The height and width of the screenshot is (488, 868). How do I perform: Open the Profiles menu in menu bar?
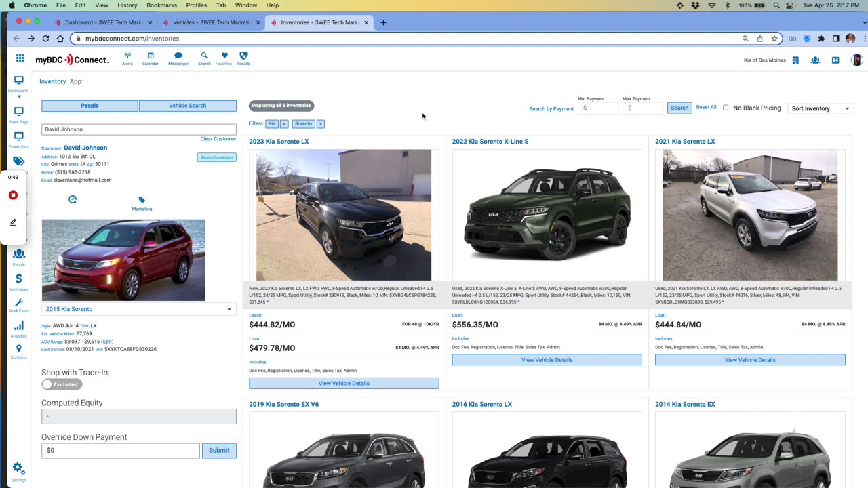coord(197,5)
